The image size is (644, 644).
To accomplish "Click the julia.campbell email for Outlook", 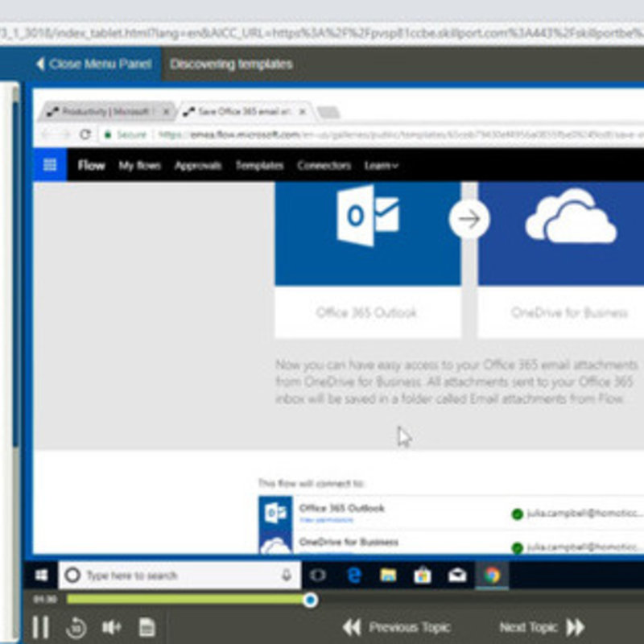I will coord(585,514).
